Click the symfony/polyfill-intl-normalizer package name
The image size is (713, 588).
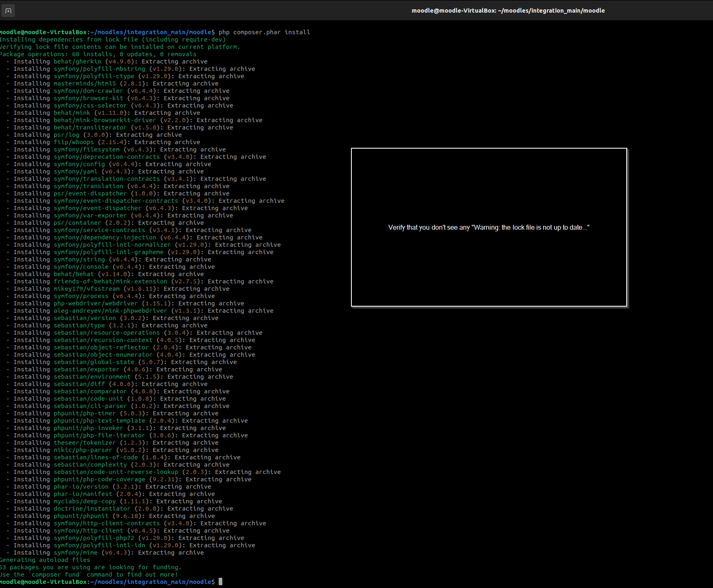click(112, 245)
